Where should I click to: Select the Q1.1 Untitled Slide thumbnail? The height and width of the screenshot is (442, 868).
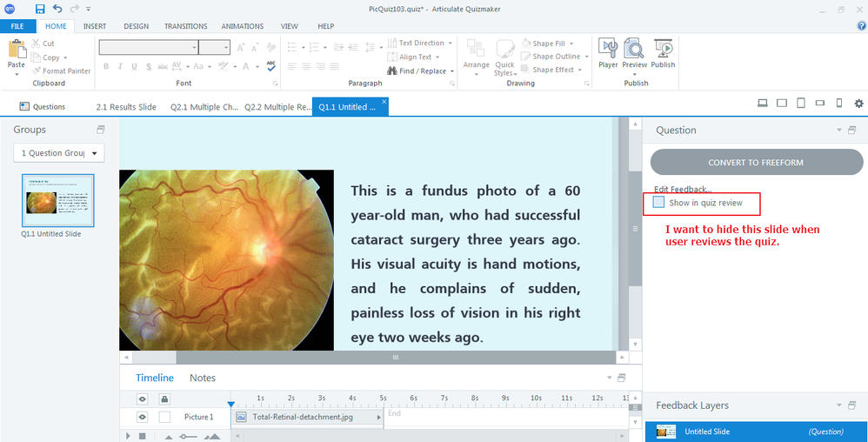58,200
